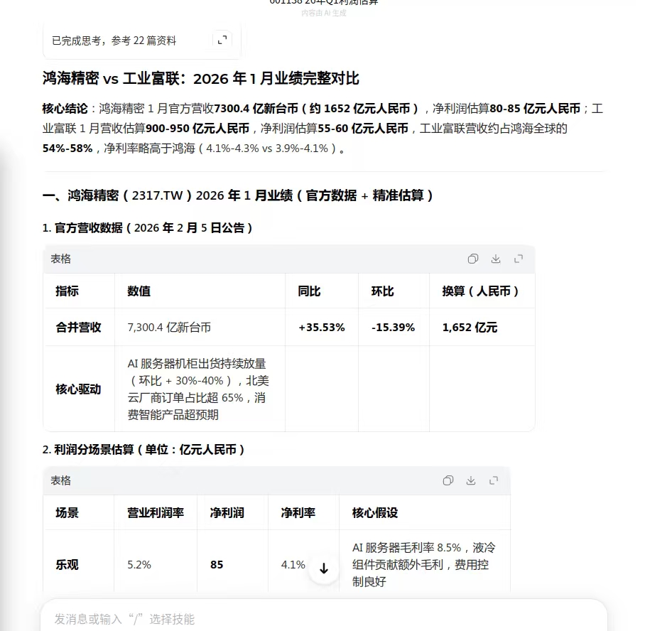Jump to bottom with the down-arrow button

(324, 568)
